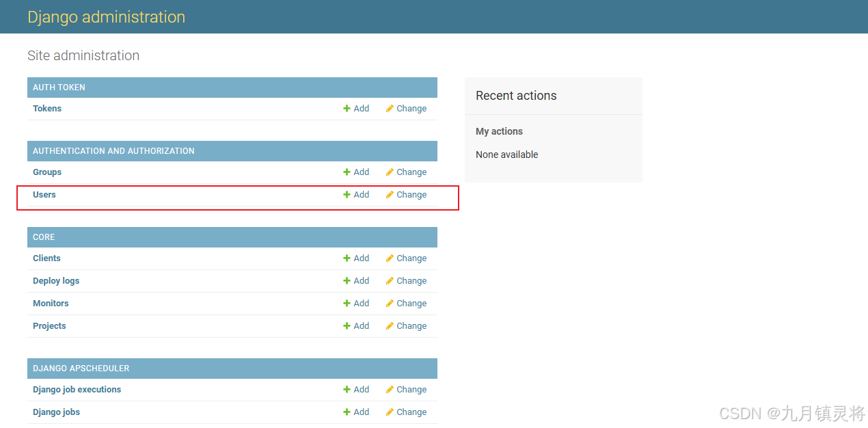This screenshot has height=428, width=868.
Task: Click the green plus icon for Groups
Action: [x=347, y=172]
